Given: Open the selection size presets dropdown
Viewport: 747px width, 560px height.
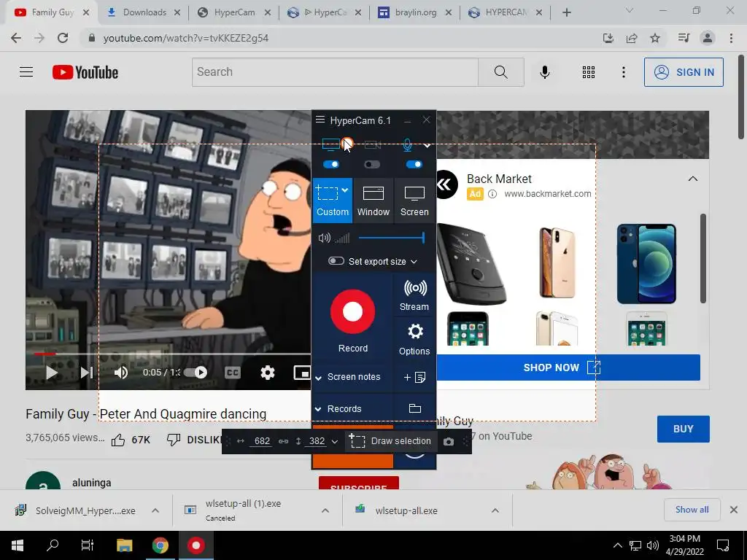Looking at the screenshot, I should coord(334,442).
